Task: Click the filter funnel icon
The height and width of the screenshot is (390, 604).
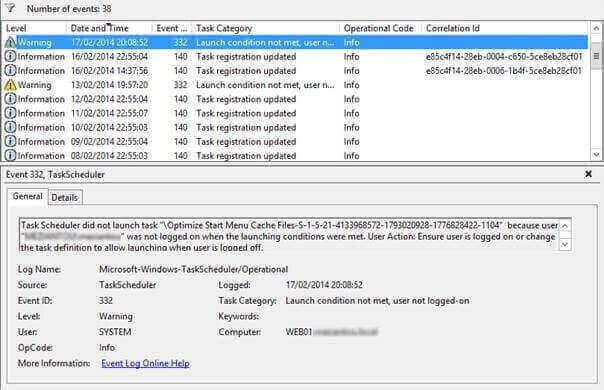Action: 10,8
